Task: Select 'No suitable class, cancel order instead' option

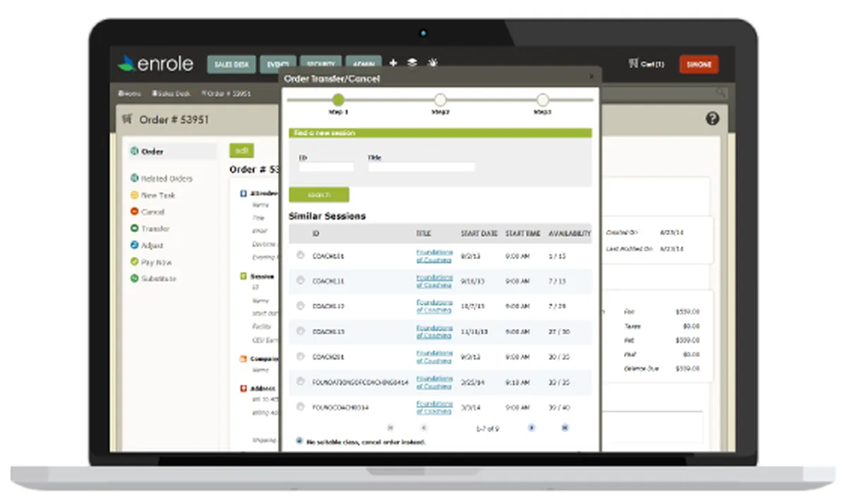Action: [x=299, y=441]
